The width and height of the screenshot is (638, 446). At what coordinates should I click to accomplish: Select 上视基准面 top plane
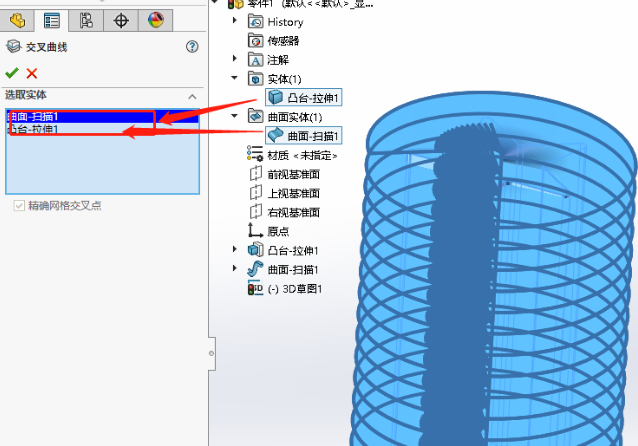293,193
